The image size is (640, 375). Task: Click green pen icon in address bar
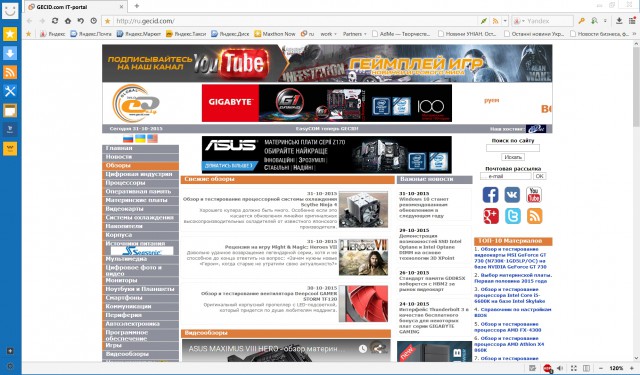click(x=484, y=21)
